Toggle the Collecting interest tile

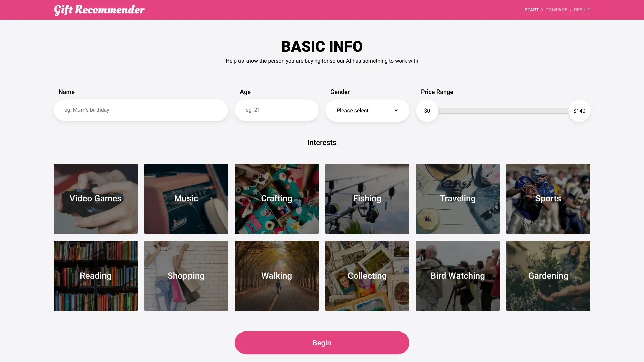click(x=367, y=276)
